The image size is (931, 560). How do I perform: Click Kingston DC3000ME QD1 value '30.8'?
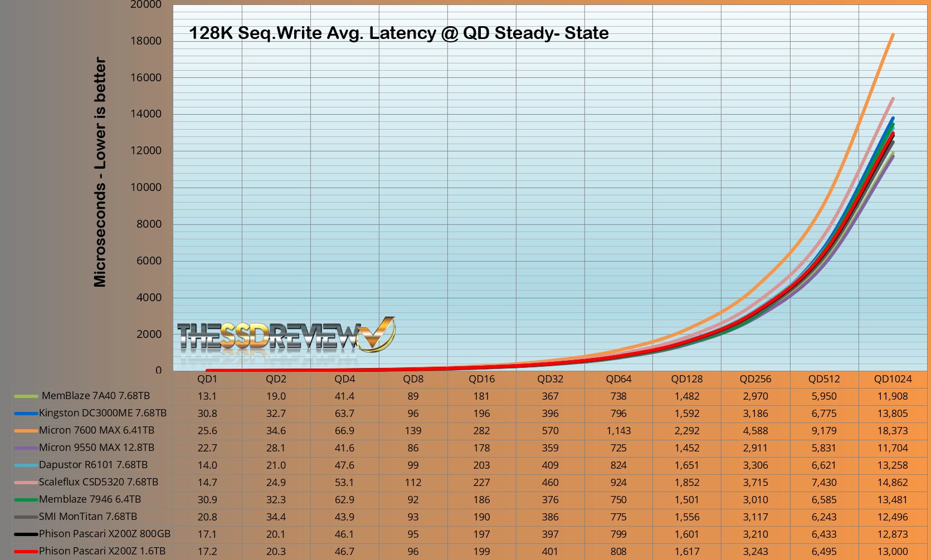pos(207,414)
